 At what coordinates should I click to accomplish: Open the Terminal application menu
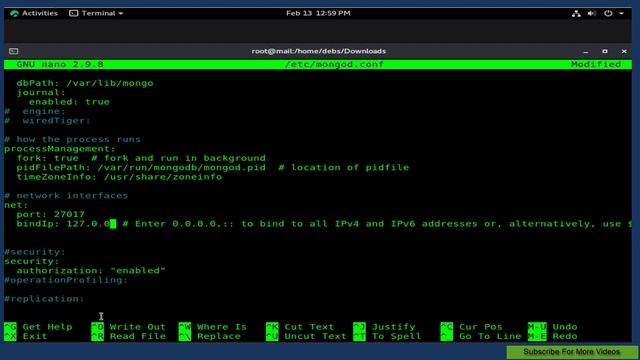click(x=96, y=13)
